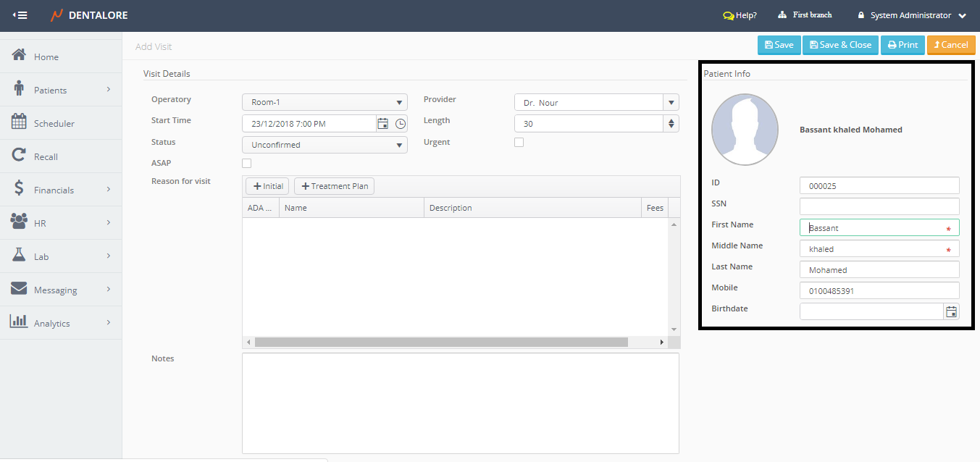Click the reason grid horizontal scrollbar
Image resolution: width=980 pixels, height=462 pixels.
pos(440,343)
